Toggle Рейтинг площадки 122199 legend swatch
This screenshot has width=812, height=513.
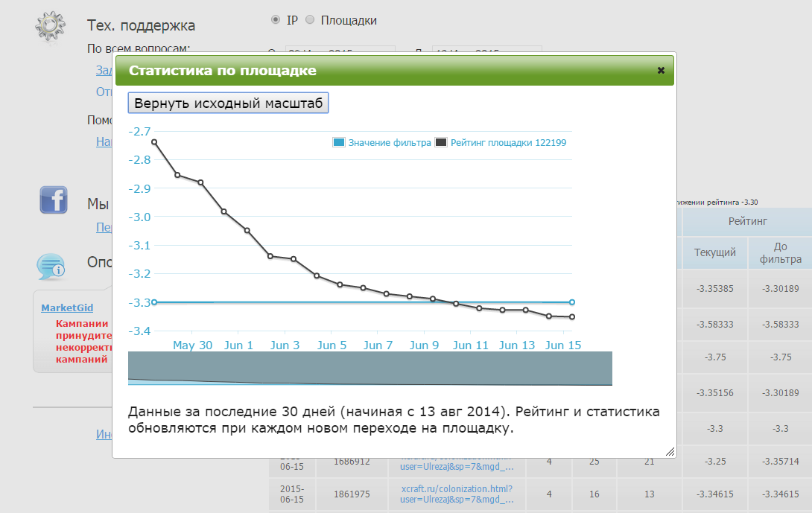pyautogui.click(x=441, y=142)
